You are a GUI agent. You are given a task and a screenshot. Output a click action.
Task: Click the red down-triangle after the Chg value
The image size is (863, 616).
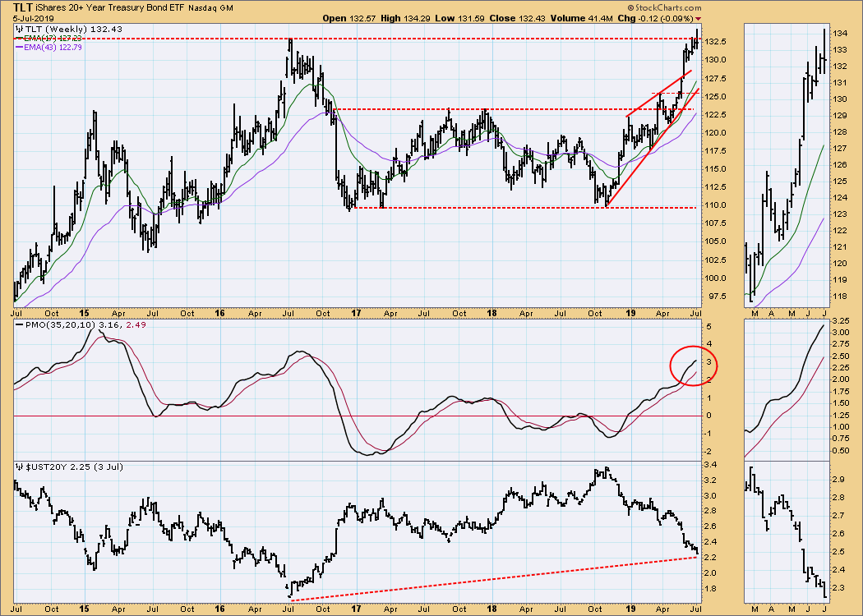pyautogui.click(x=699, y=19)
